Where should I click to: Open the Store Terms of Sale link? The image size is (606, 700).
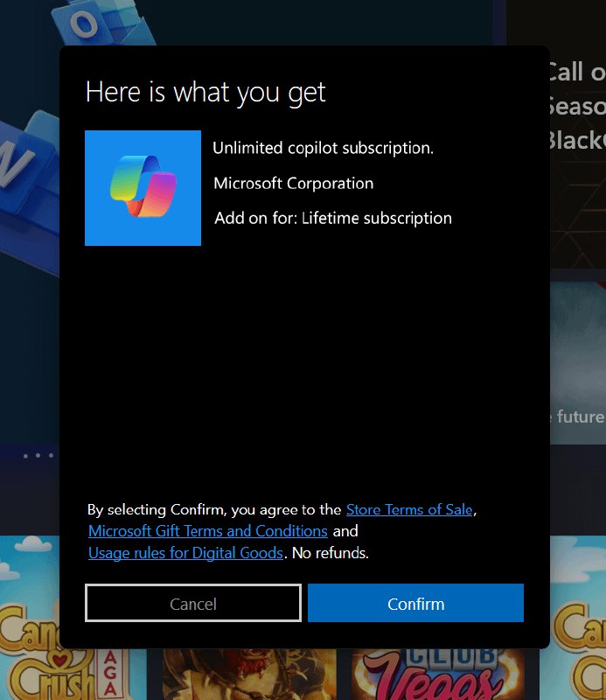click(x=409, y=509)
